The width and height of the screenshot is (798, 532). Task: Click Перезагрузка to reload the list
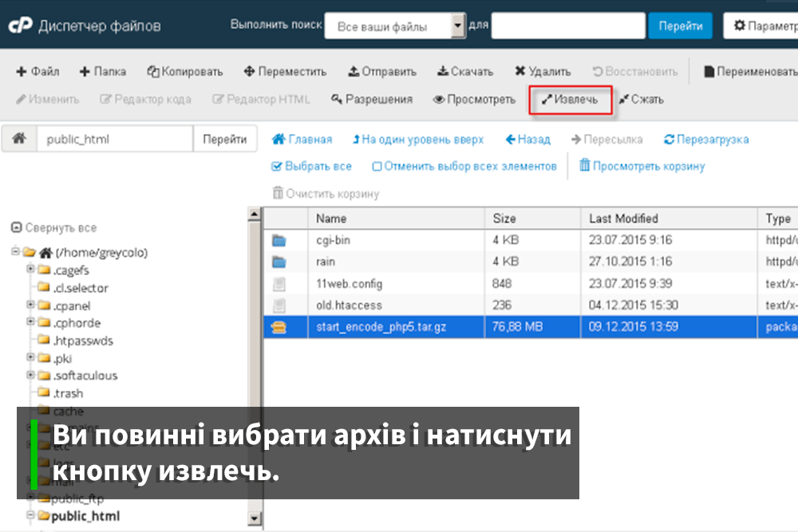point(706,140)
